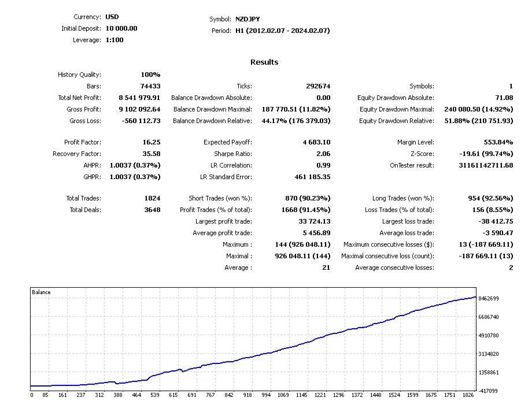Click Average loss trade value -3 590.47
532x416 pixels.
click(498, 233)
